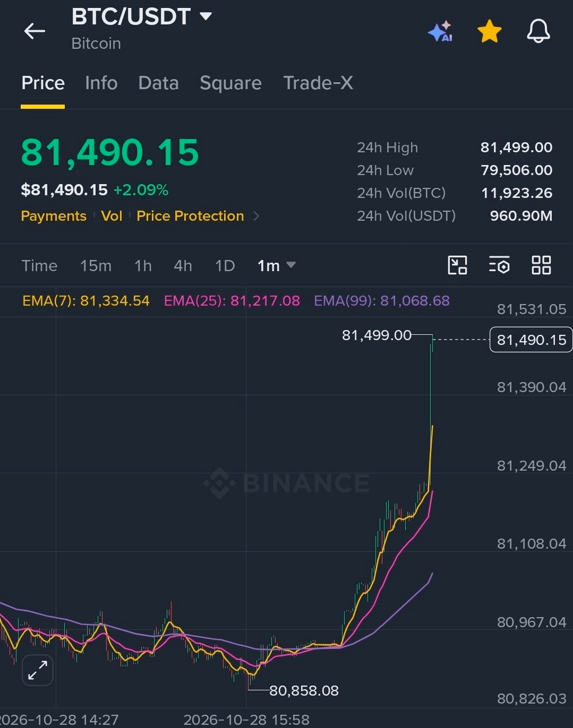Open chart indicator settings icon
This screenshot has height=728, width=573.
(x=499, y=265)
